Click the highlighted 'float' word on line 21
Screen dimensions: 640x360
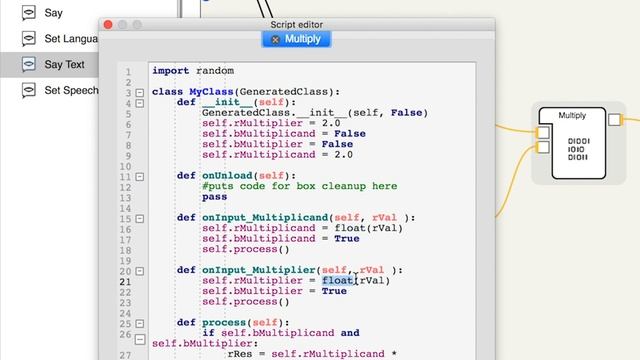338,280
